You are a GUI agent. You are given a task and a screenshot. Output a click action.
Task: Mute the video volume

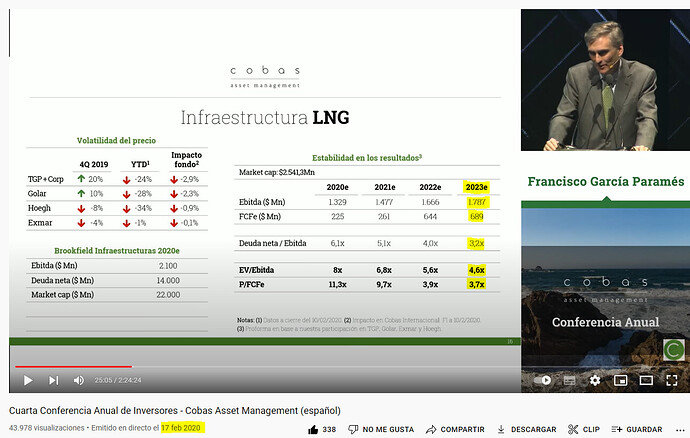coord(78,380)
